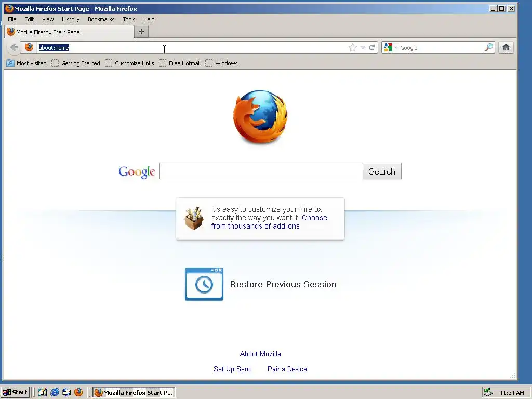The image size is (532, 399).
Task: Click the Back arrow button
Action: [x=14, y=47]
